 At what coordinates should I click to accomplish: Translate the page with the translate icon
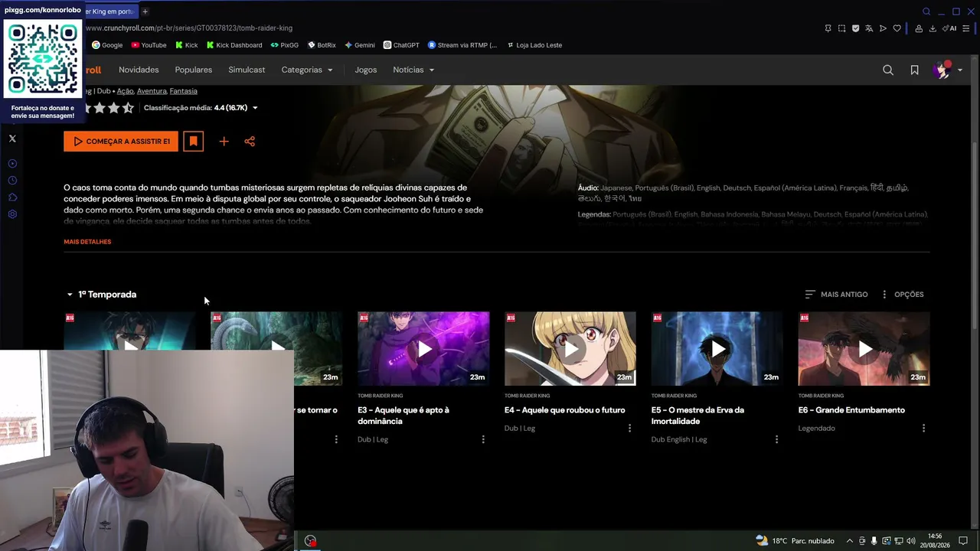point(869,28)
